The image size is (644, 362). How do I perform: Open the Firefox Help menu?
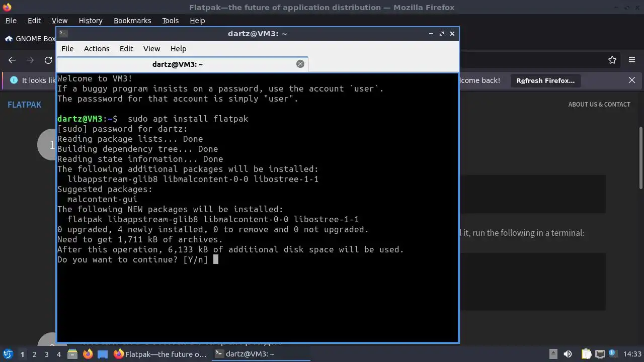[197, 21]
